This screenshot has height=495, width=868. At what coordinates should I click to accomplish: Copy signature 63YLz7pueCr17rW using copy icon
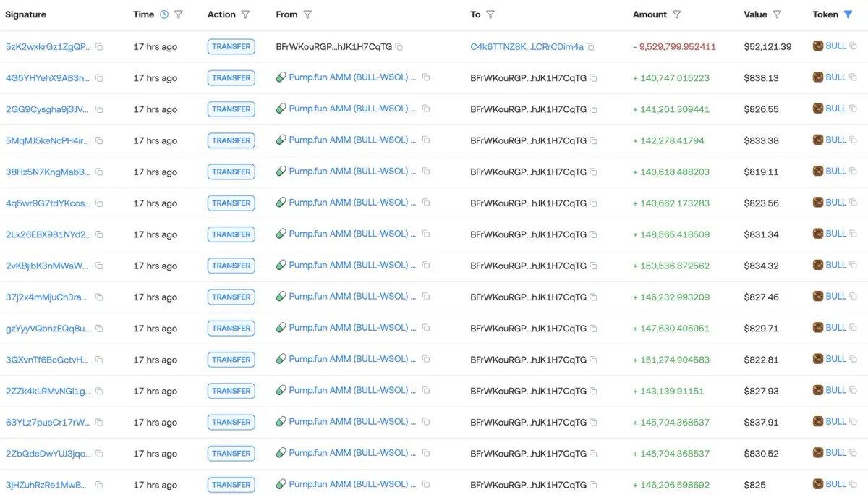[99, 422]
